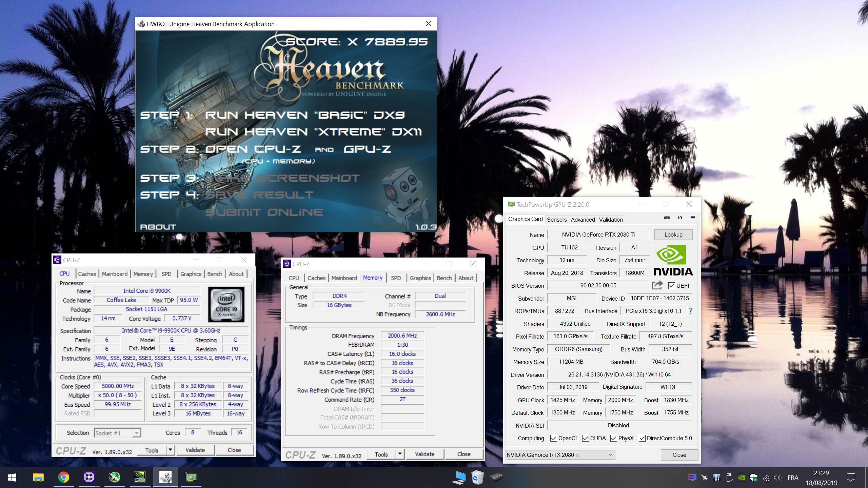Click the Bus Interface question mark icon

(690, 311)
